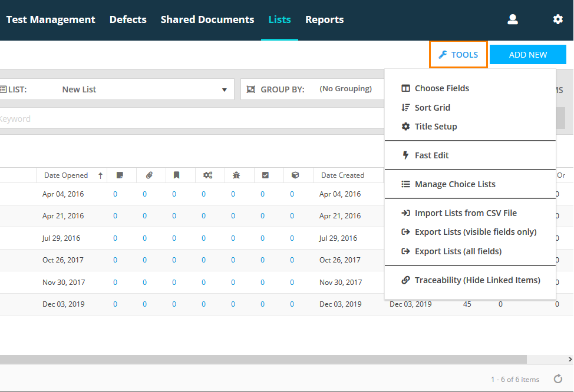Image resolution: width=574 pixels, height=392 pixels.
Task: Toggle the Tools dropdown button
Action: [x=458, y=55]
